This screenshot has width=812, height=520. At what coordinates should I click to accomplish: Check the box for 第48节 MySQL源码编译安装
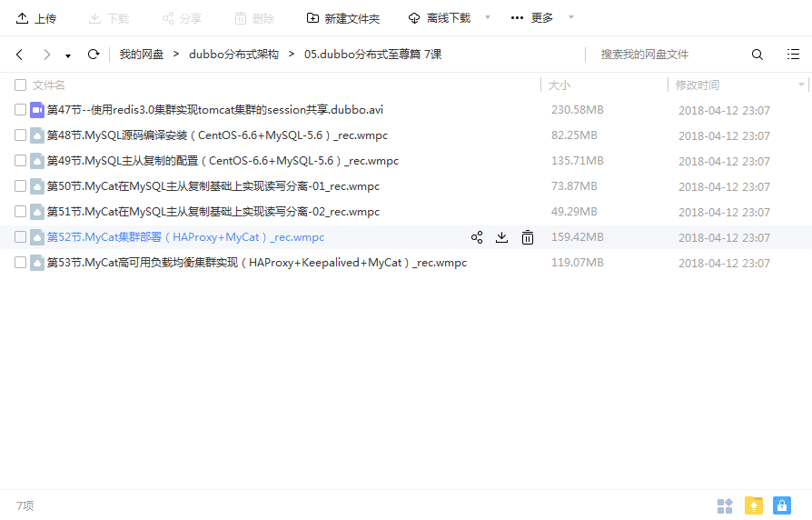pos(20,135)
